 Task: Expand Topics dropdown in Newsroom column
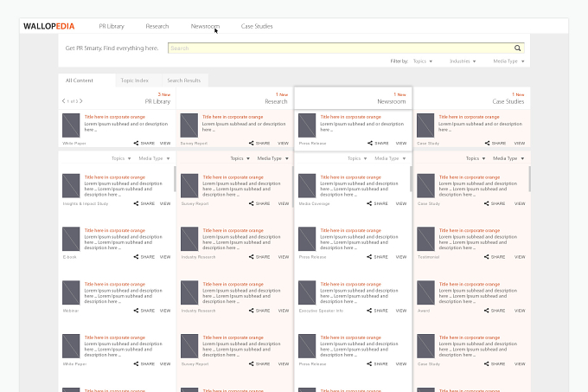(357, 158)
